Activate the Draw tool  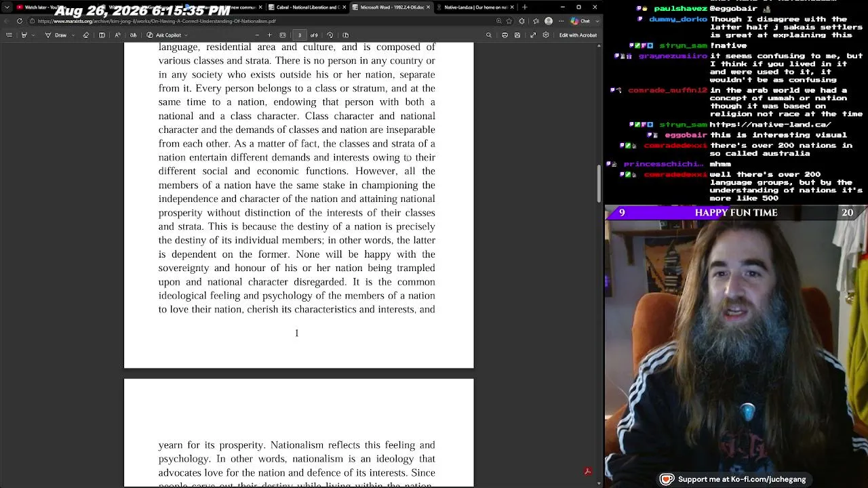click(57, 35)
